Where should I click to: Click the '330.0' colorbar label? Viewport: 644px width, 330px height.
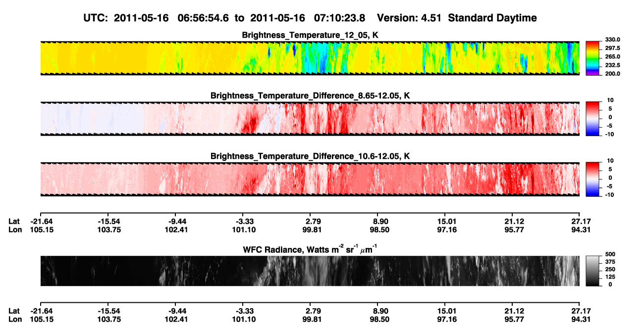point(613,40)
